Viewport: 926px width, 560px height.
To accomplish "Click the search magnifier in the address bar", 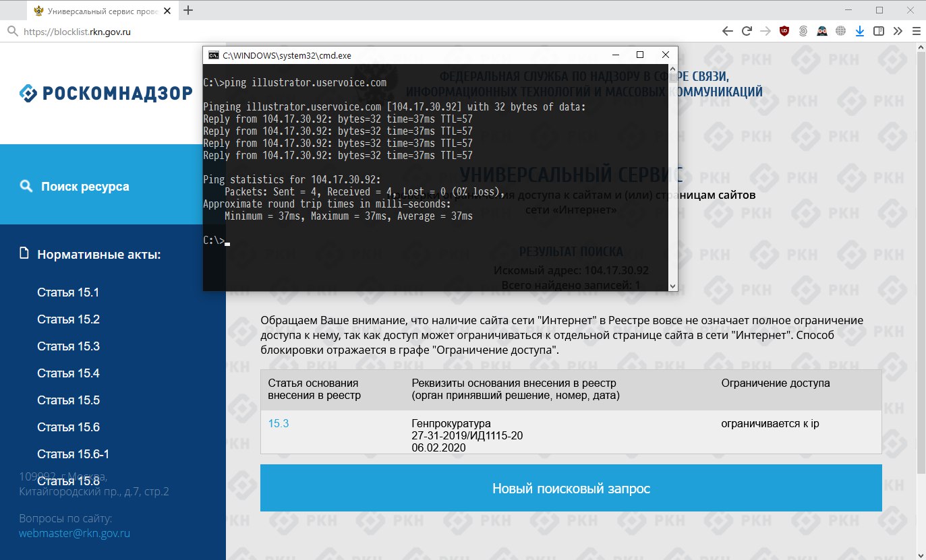I will tap(12, 31).
